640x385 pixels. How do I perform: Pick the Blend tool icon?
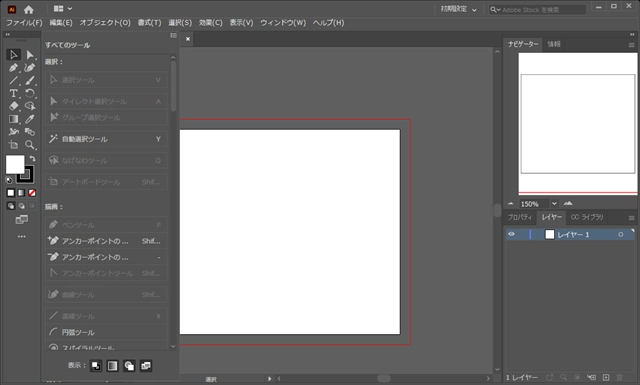point(29,132)
